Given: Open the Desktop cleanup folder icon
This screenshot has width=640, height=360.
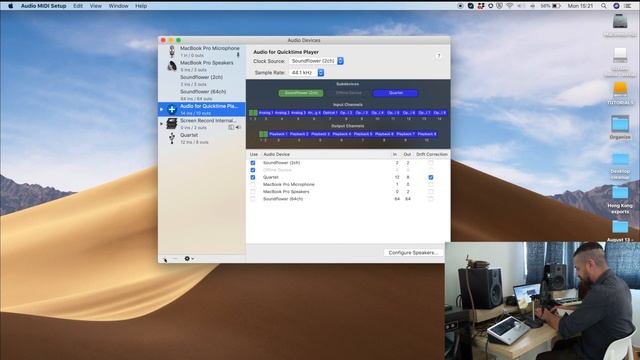Looking at the screenshot, I should pyautogui.click(x=620, y=159).
